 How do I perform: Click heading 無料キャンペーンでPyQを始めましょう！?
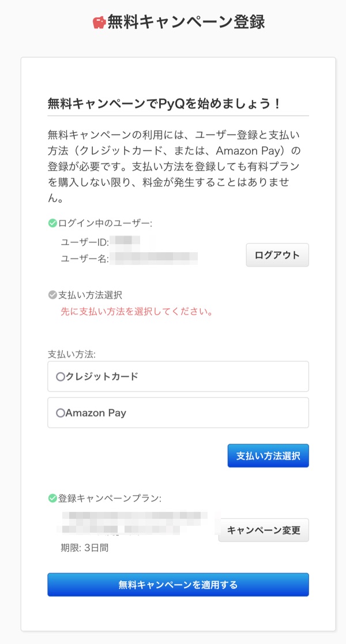(164, 104)
